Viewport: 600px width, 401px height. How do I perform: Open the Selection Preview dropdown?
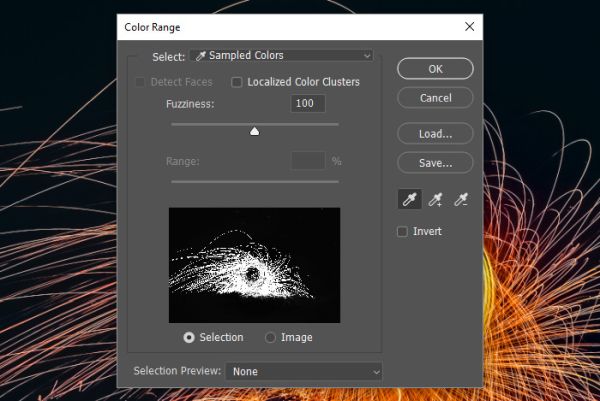tap(304, 372)
